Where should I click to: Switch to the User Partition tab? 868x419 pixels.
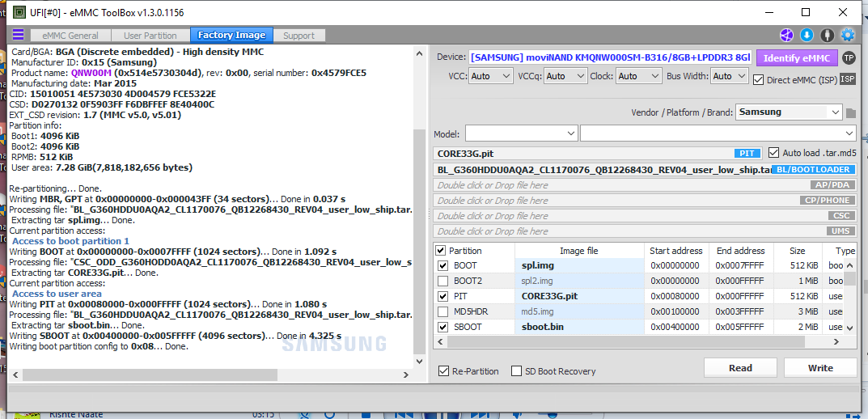(x=150, y=36)
